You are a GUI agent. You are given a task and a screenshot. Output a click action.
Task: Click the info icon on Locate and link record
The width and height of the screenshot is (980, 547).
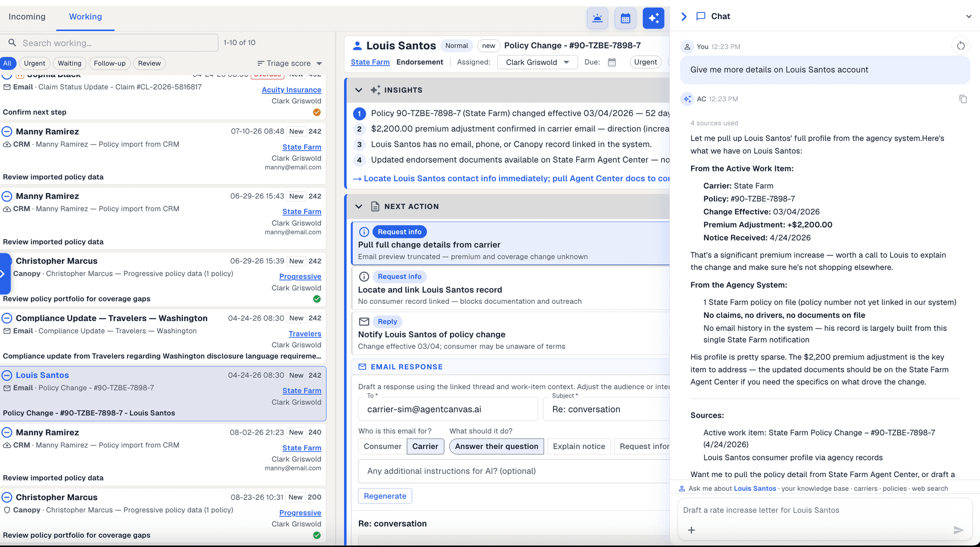point(364,277)
